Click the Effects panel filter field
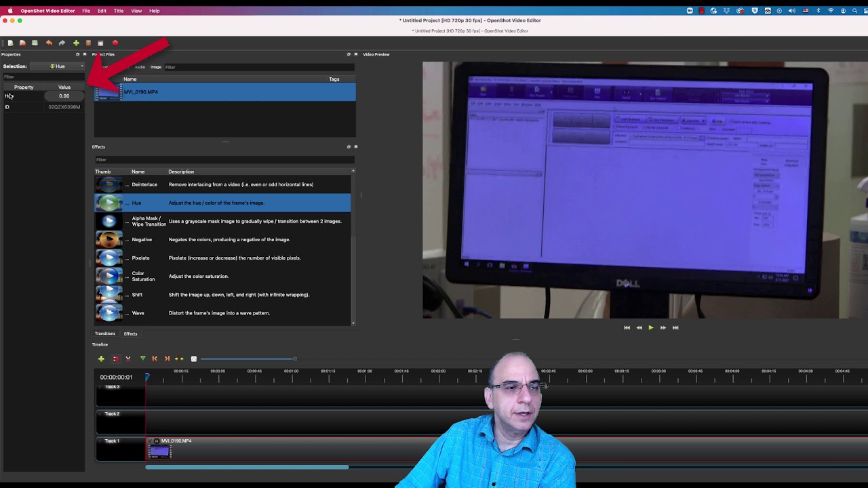 pos(224,160)
